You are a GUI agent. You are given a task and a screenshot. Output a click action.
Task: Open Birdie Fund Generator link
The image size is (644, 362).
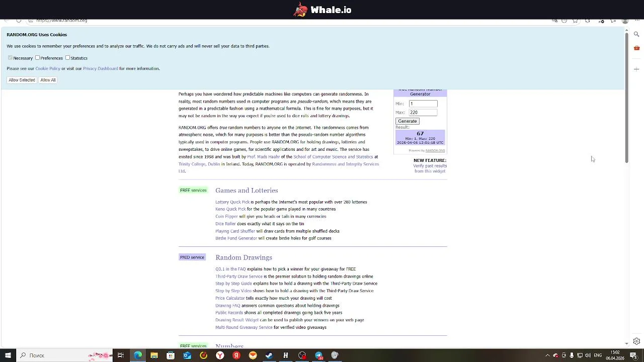[x=236, y=238]
